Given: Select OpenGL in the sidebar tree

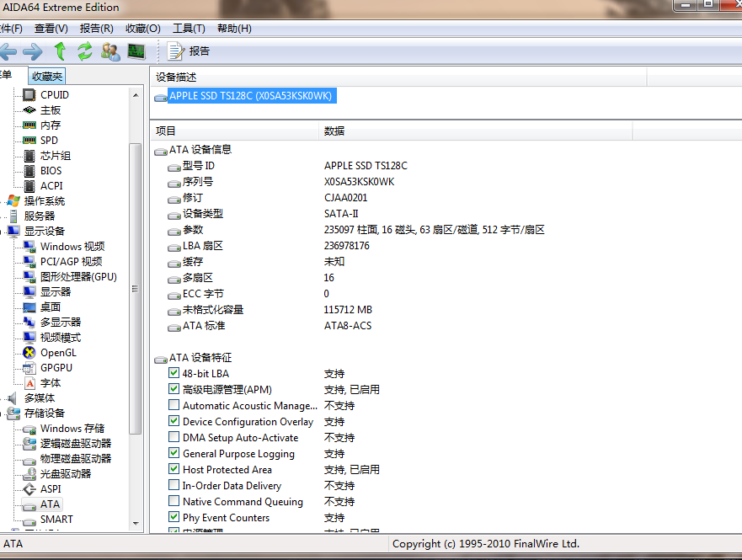Looking at the screenshot, I should point(58,353).
